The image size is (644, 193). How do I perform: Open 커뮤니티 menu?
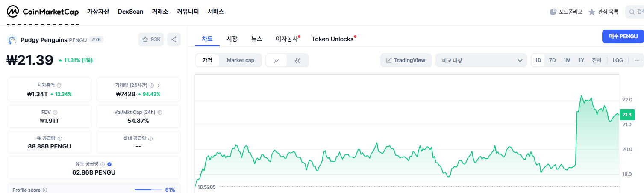click(188, 12)
